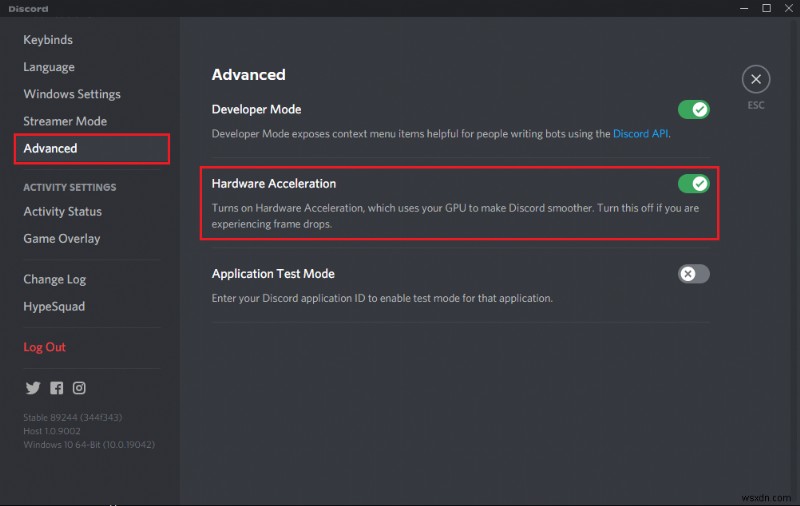
Task: View the Change Log
Action: [x=54, y=279]
